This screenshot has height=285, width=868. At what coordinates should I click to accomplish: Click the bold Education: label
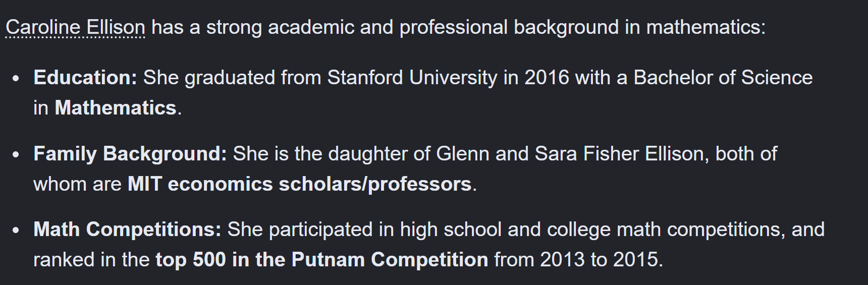coord(85,78)
